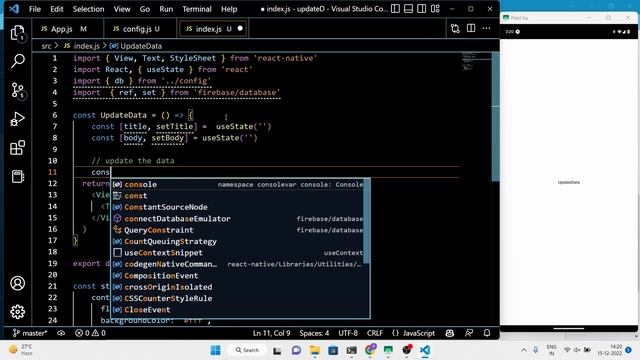
Task: Click the bottom activity bar panel icon above Accounts
Action: click(18, 176)
